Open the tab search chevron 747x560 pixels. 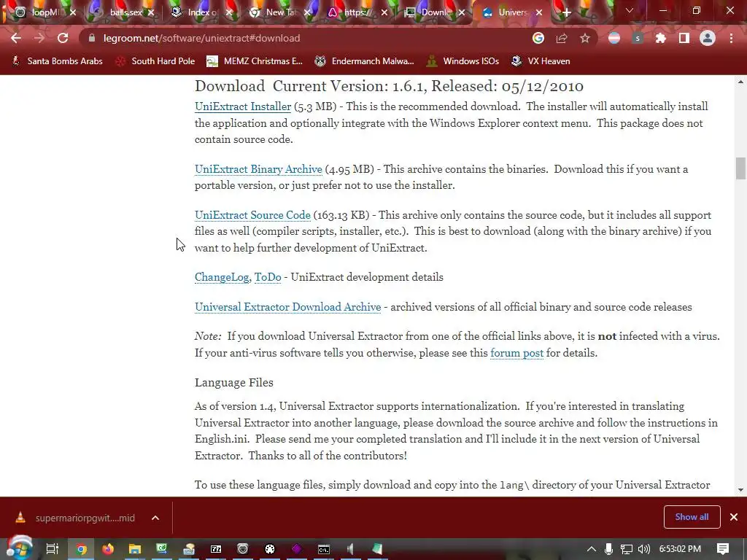630,10
